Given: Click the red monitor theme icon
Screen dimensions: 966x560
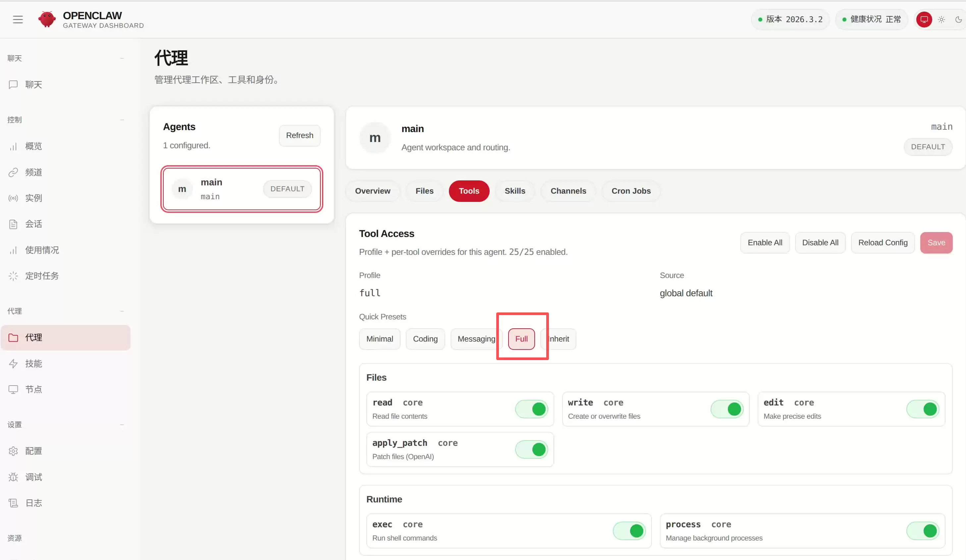Looking at the screenshot, I should pos(924,19).
